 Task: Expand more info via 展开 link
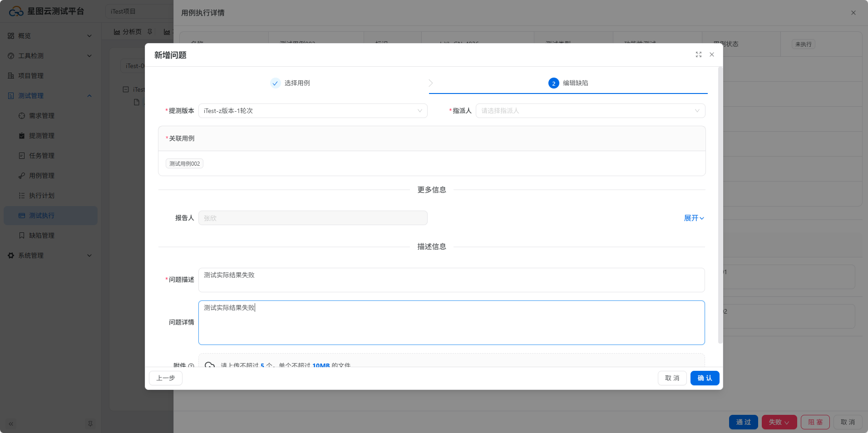coord(693,218)
